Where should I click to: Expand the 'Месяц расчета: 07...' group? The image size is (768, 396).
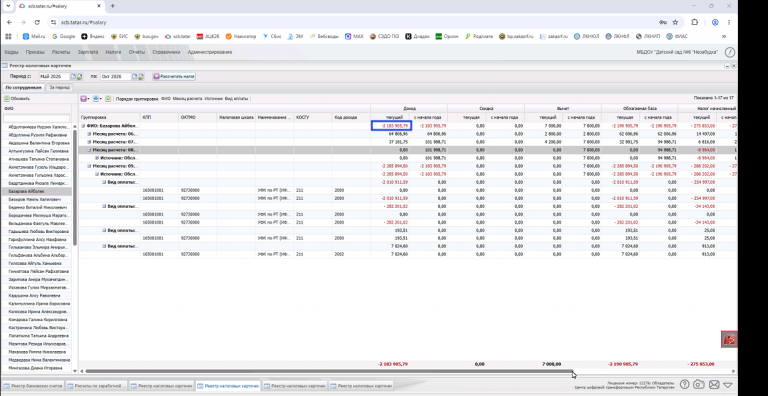tap(90, 142)
